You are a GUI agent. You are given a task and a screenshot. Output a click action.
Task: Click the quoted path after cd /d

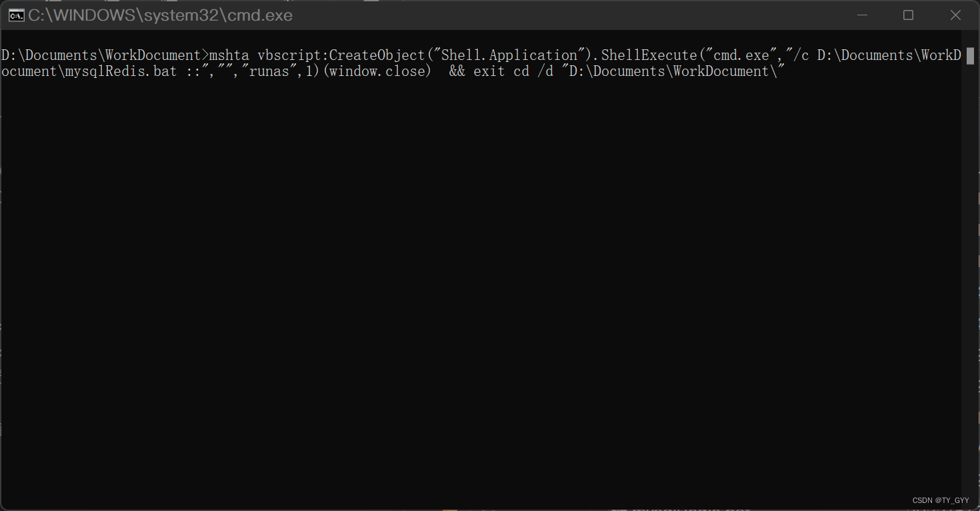pos(673,71)
